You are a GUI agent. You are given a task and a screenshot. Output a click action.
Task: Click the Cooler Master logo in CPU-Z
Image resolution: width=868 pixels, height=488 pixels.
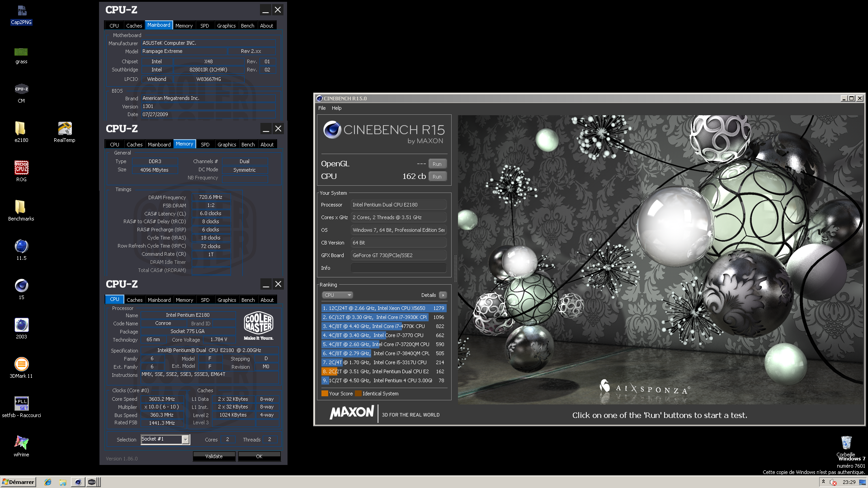coord(259,326)
